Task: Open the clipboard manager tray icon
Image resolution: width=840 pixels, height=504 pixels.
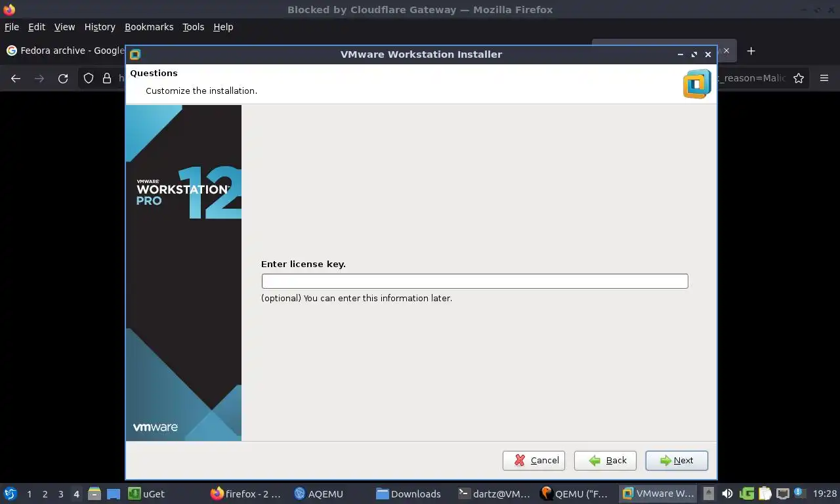Action: 765,493
